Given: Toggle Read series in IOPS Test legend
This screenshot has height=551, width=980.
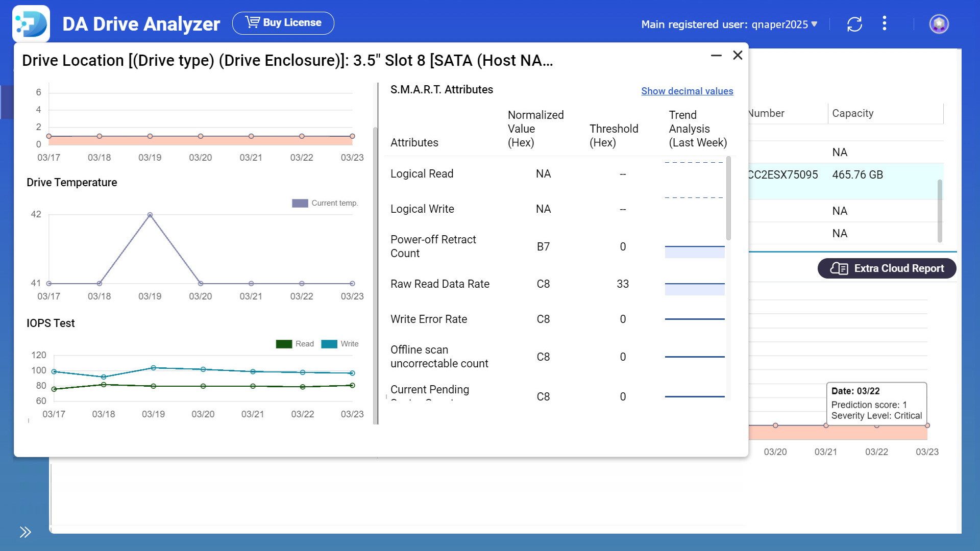Looking at the screenshot, I should click(295, 344).
